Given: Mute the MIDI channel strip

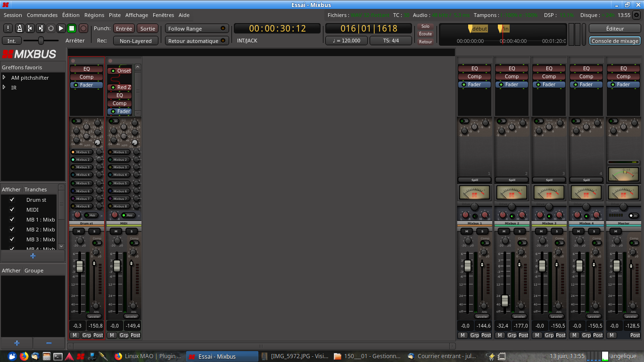Looking at the screenshot, I should point(116,231).
